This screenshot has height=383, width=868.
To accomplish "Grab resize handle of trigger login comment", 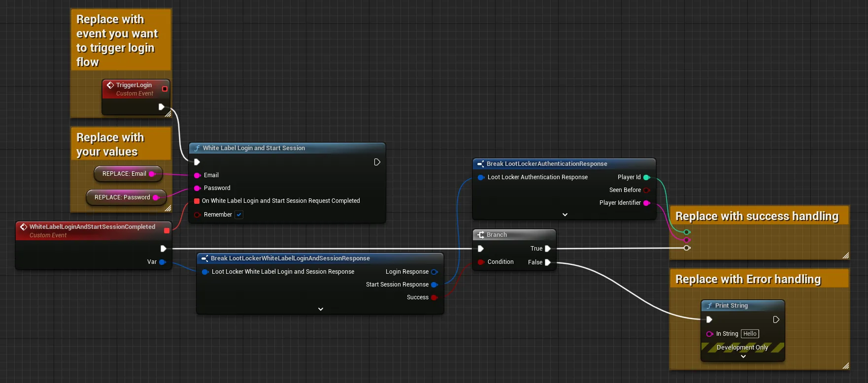I will click(167, 114).
